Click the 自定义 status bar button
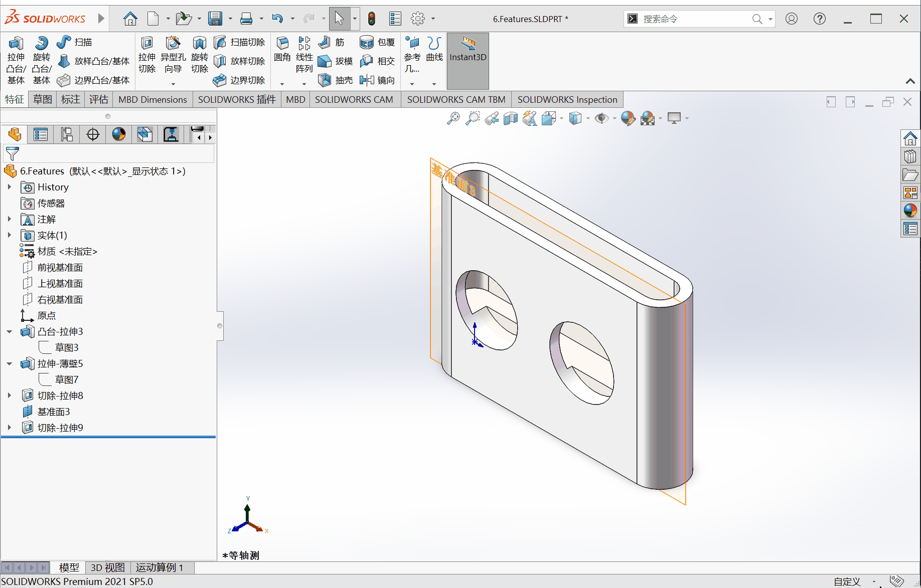921x588 pixels. [847, 581]
